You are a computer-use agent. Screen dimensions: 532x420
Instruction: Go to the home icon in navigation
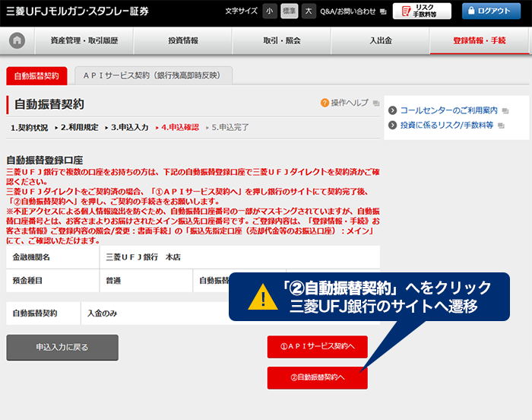coord(17,40)
